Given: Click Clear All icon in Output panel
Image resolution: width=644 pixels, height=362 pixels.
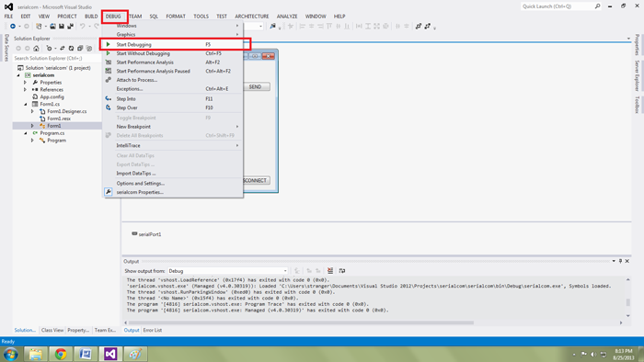Looking at the screenshot, I should [x=330, y=270].
